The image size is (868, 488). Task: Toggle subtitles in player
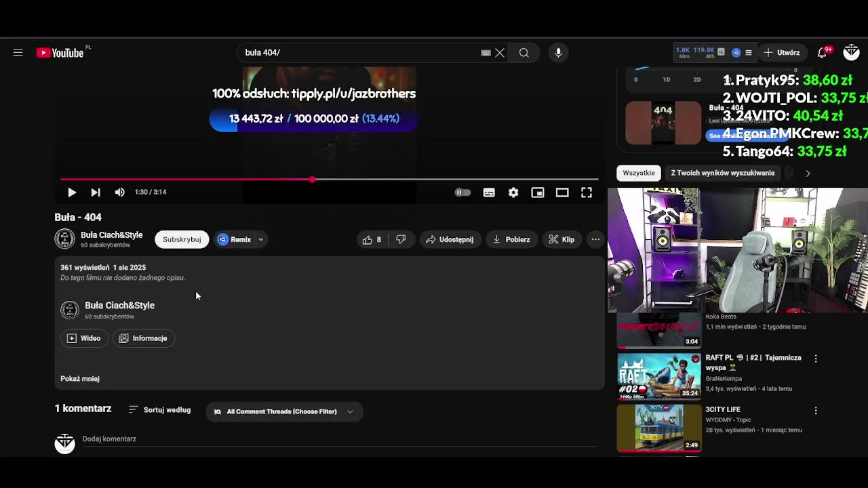tap(489, 192)
